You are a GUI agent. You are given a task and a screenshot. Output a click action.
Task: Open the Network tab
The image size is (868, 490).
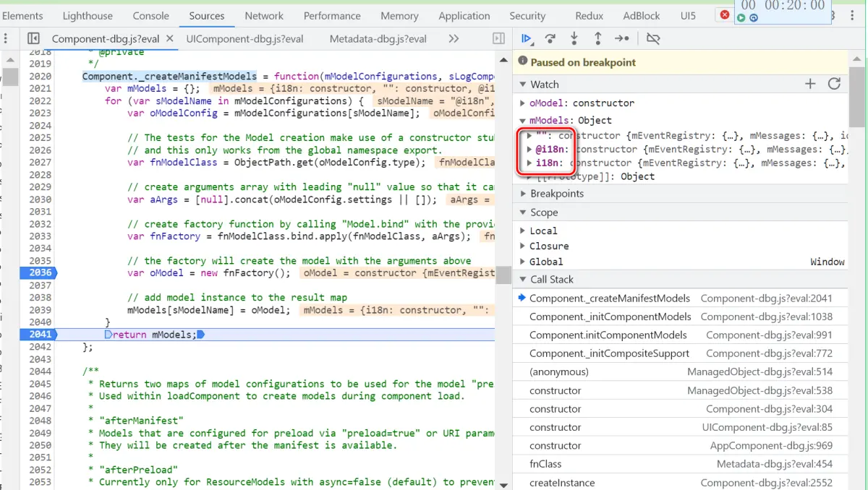pyautogui.click(x=264, y=16)
